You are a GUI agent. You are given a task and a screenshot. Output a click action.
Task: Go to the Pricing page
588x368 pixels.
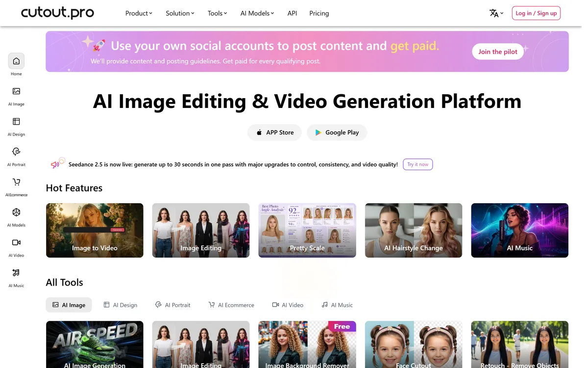319,13
